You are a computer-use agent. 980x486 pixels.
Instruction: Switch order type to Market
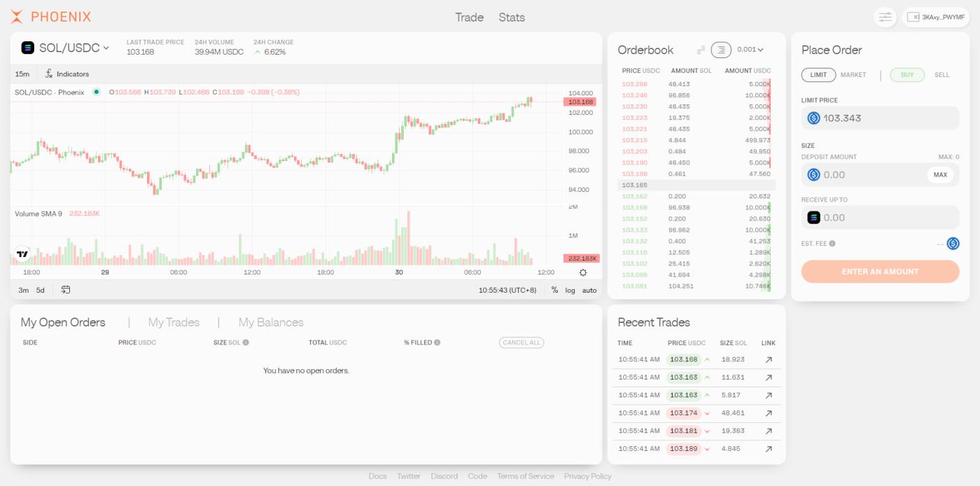[x=853, y=75]
